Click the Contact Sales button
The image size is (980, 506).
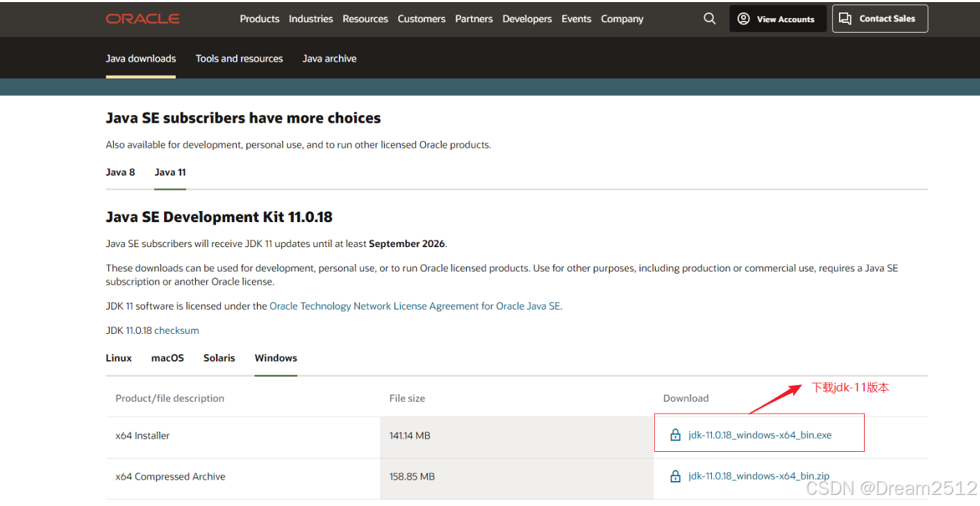(x=880, y=19)
